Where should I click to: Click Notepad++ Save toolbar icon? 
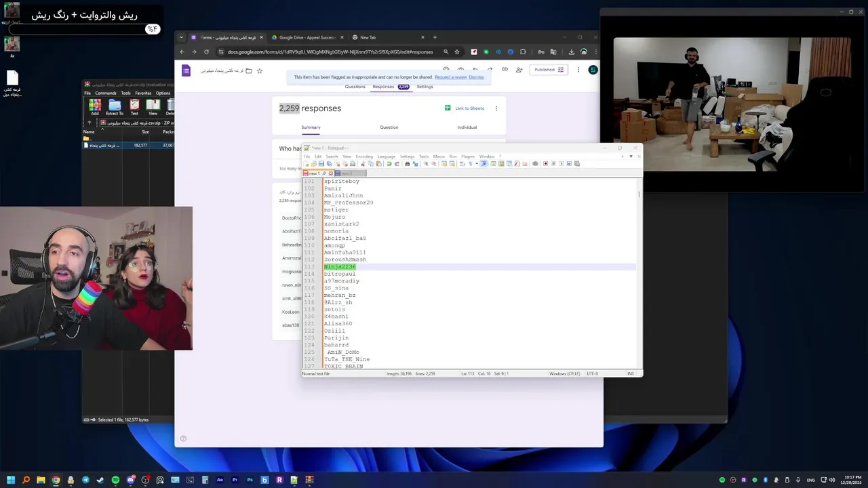321,163
